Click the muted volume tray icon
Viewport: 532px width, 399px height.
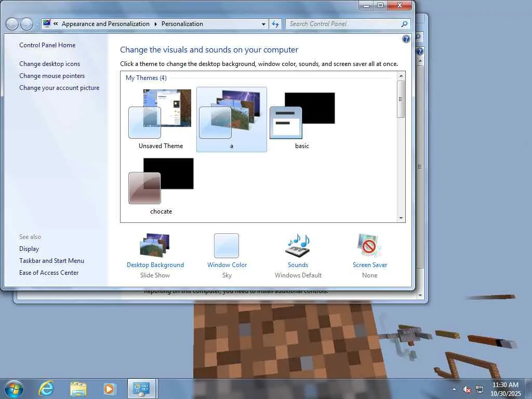(467, 389)
